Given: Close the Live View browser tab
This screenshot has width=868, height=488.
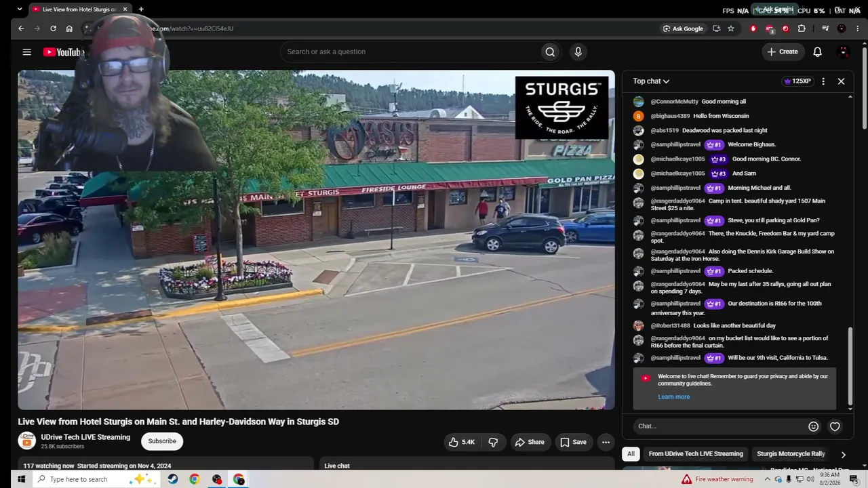Looking at the screenshot, I should point(125,9).
